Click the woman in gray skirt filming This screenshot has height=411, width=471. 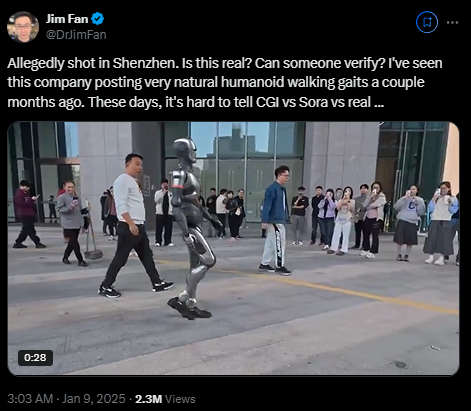coord(440,223)
